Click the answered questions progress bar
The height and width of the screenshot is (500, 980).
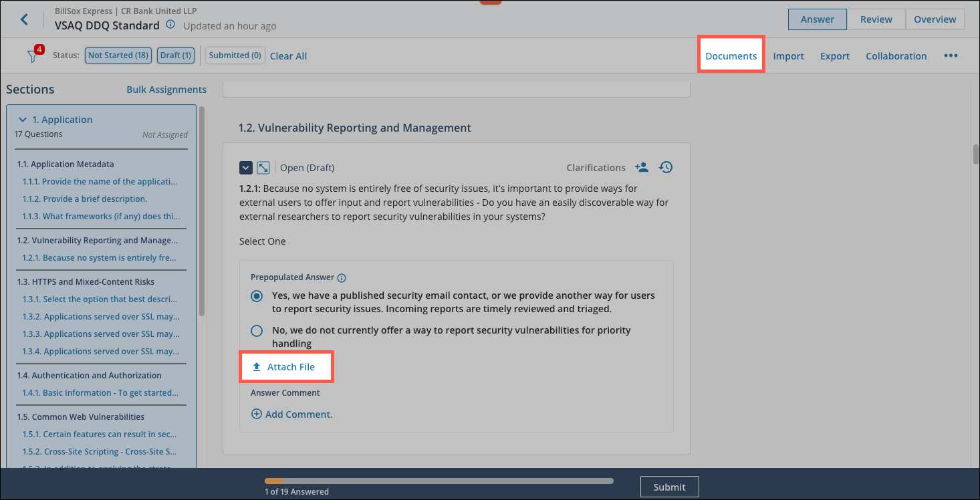click(x=439, y=481)
